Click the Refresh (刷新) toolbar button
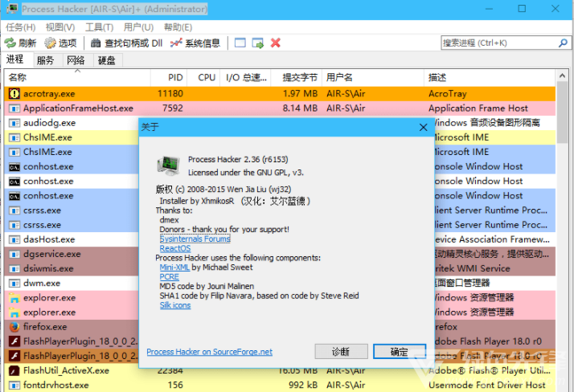Viewport: 574px width, 392px height. 21,43
